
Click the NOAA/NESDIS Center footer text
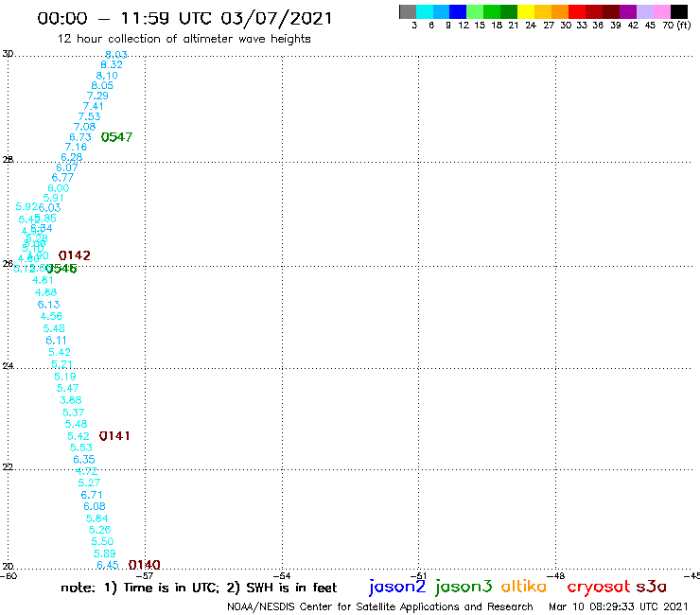tap(380, 607)
